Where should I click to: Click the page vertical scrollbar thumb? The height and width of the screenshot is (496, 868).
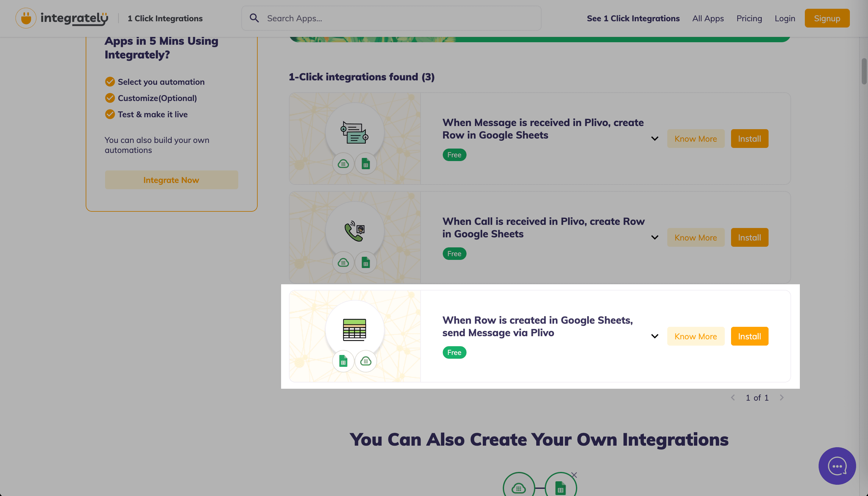(864, 71)
